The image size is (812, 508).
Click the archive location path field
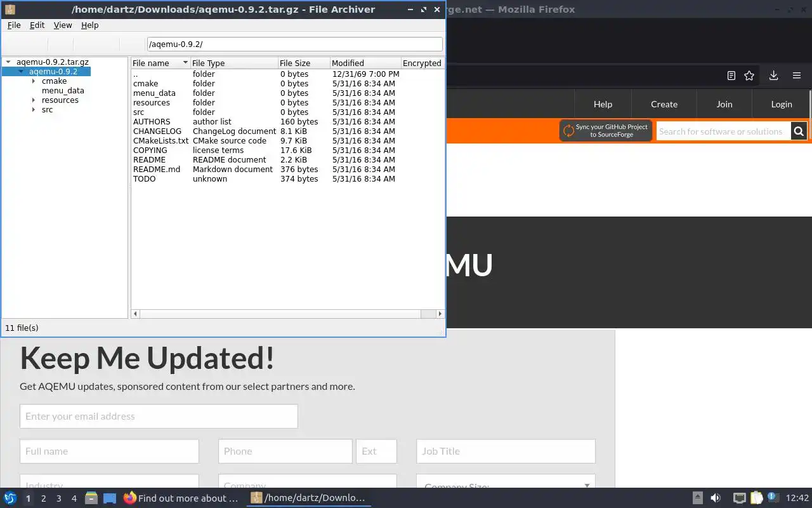coord(294,44)
